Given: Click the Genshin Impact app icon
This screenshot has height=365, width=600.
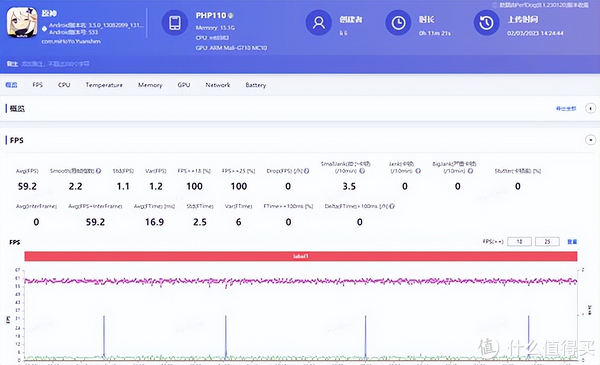Looking at the screenshot, I should point(22,23).
